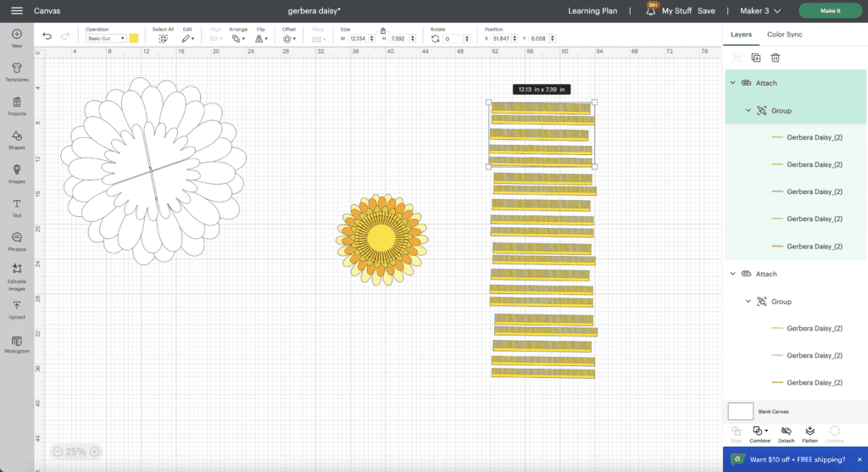Click Detach in layers footer
This screenshot has height=472, width=868.
786,435
